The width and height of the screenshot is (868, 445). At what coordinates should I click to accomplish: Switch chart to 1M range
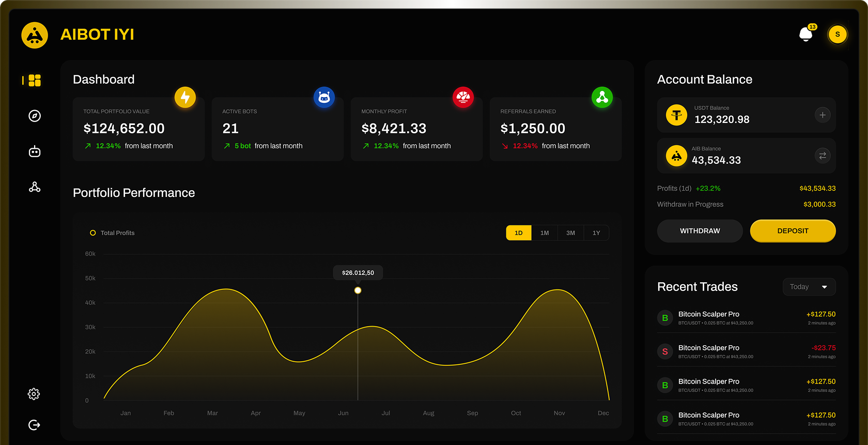point(545,233)
